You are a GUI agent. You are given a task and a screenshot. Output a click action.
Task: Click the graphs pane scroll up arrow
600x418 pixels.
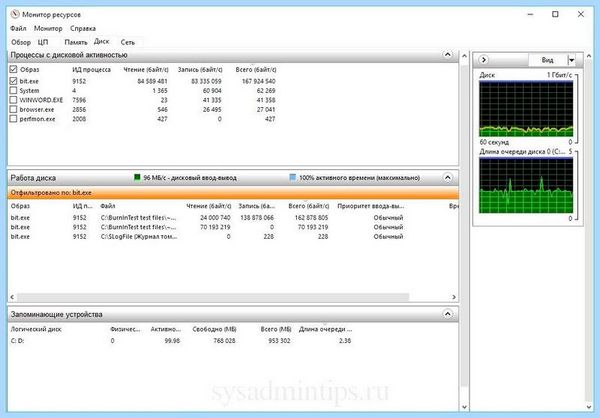589,56
